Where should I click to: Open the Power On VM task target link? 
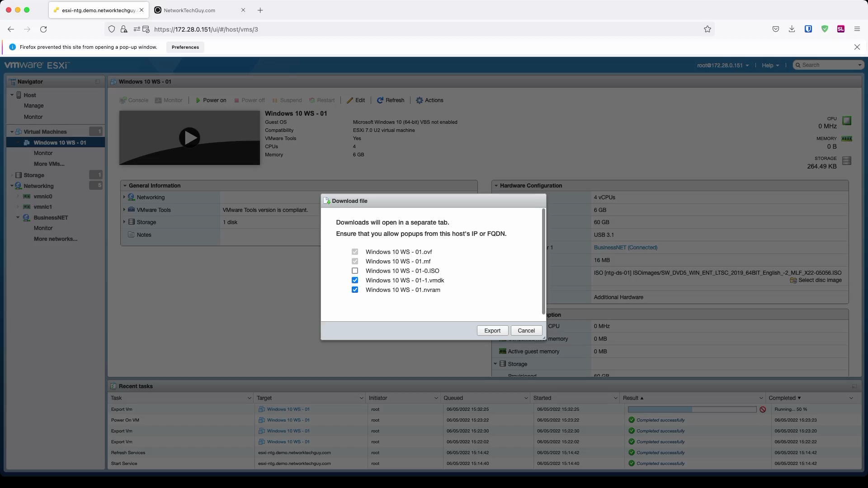(x=288, y=420)
